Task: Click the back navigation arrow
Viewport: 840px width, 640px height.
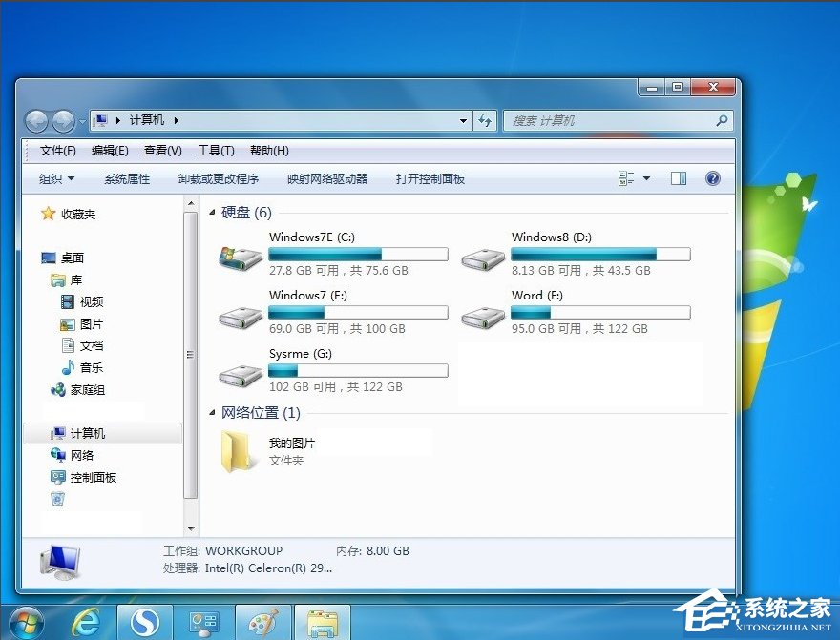Action: pos(36,120)
